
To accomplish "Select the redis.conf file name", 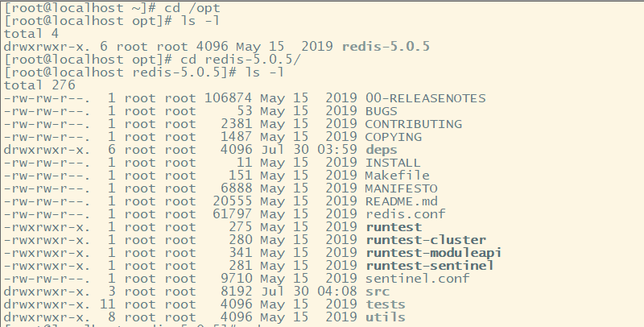I will coord(406,214).
